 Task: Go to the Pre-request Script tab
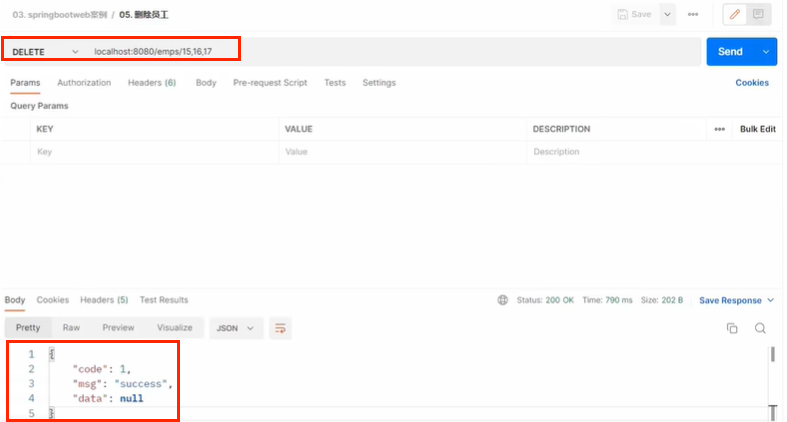[270, 83]
